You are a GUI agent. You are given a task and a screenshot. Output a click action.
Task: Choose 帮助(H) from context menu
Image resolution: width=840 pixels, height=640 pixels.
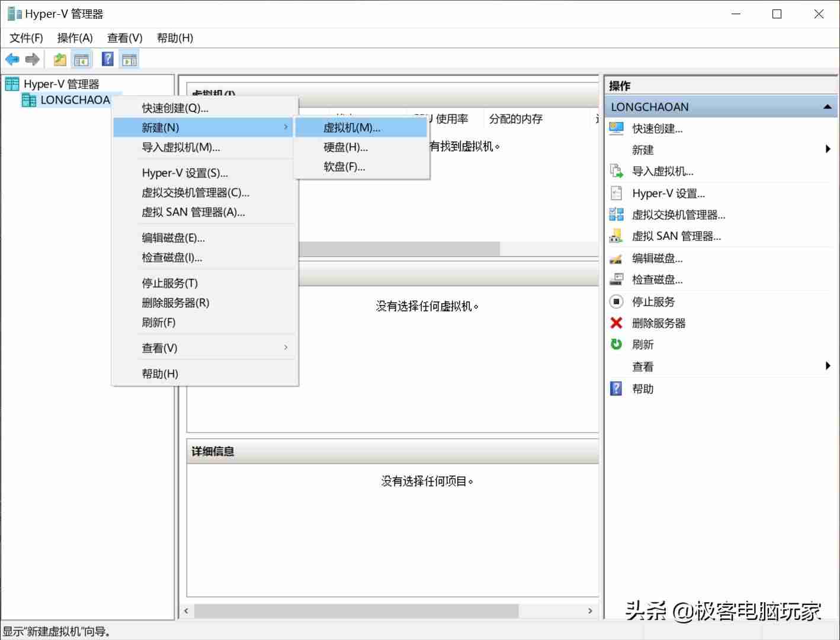coord(204,374)
